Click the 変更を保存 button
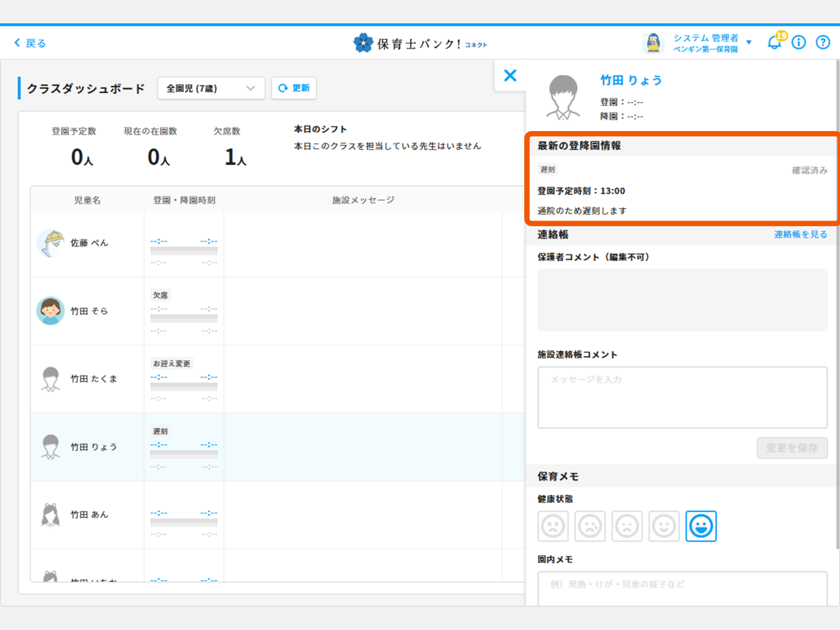The height and width of the screenshot is (630, 840). 791,448
